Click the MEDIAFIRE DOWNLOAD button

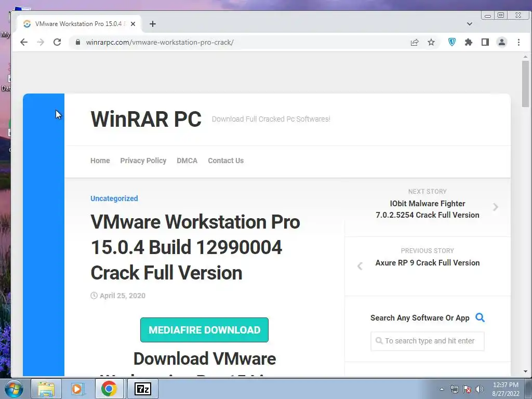[x=204, y=330]
